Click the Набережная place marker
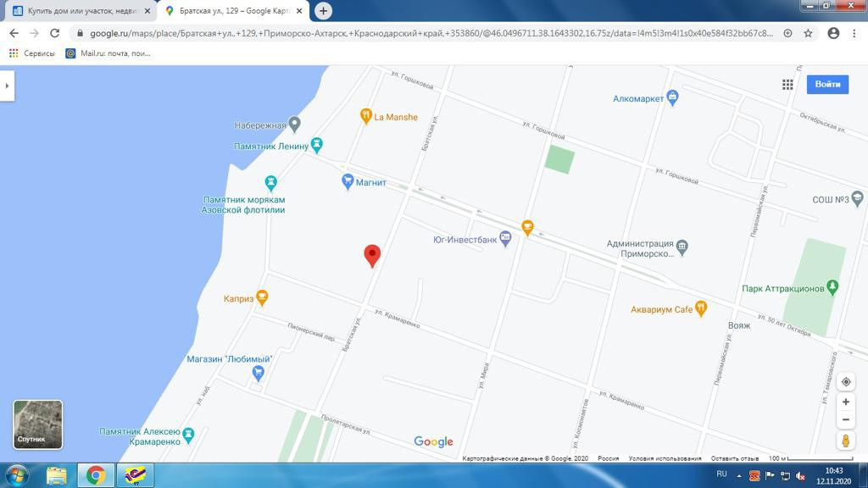Image resolution: width=868 pixels, height=488 pixels. [294, 125]
